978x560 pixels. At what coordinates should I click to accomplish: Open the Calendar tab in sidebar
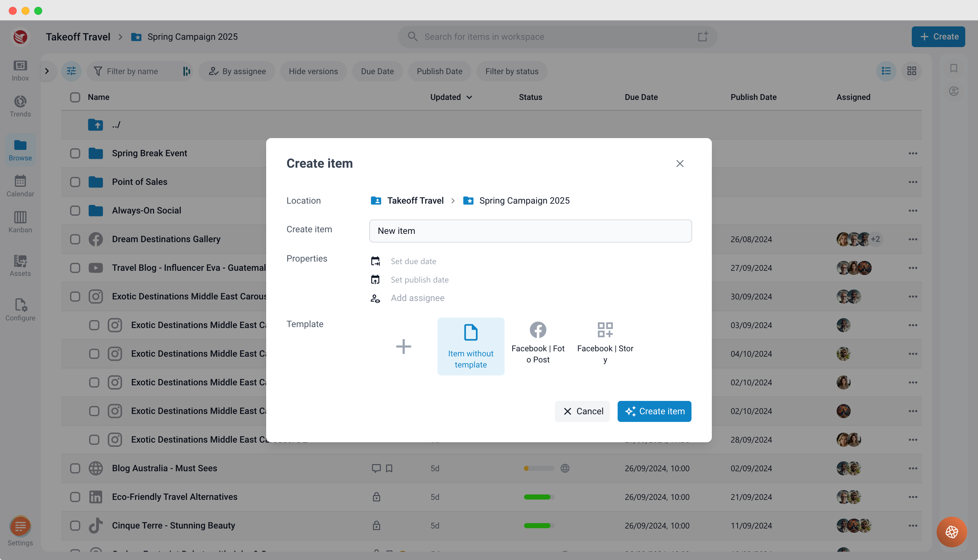[x=20, y=186]
